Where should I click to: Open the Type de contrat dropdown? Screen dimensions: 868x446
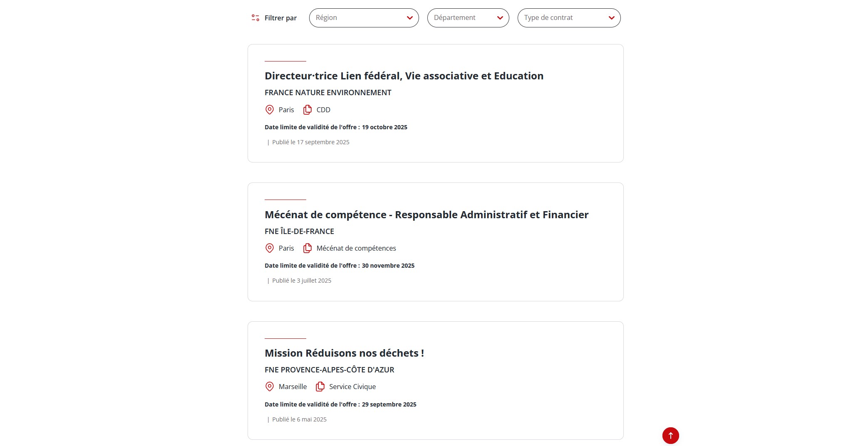pyautogui.click(x=568, y=17)
